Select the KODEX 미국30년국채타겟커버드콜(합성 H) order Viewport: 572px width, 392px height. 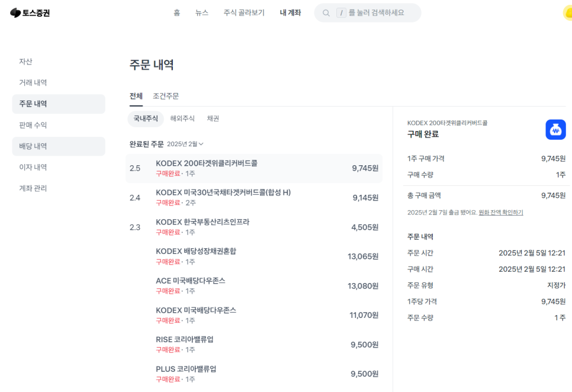click(x=254, y=198)
